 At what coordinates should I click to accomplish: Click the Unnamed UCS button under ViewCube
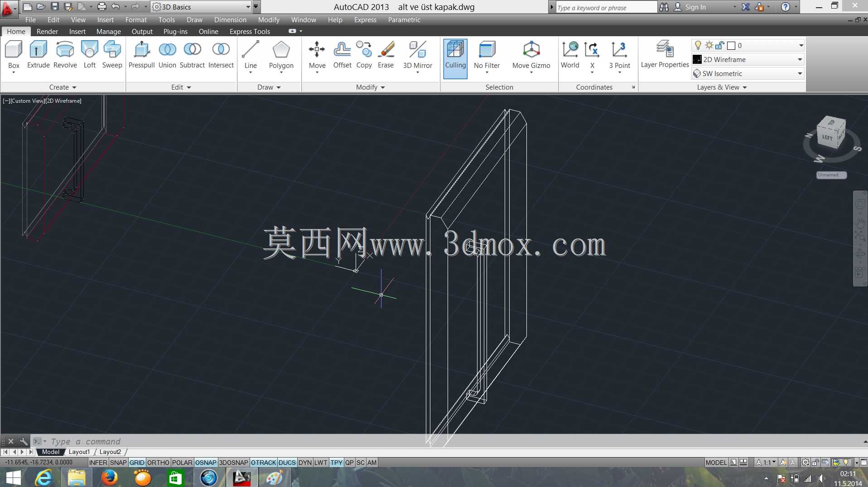[832, 175]
